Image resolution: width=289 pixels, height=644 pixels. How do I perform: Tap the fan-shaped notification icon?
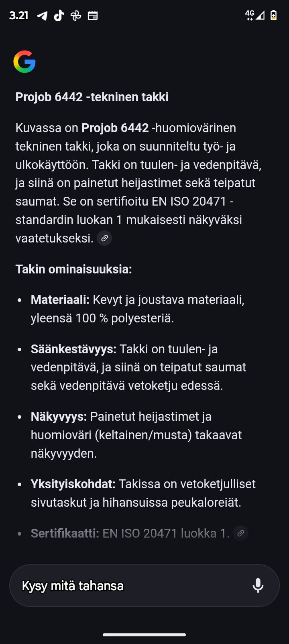pos(76,15)
